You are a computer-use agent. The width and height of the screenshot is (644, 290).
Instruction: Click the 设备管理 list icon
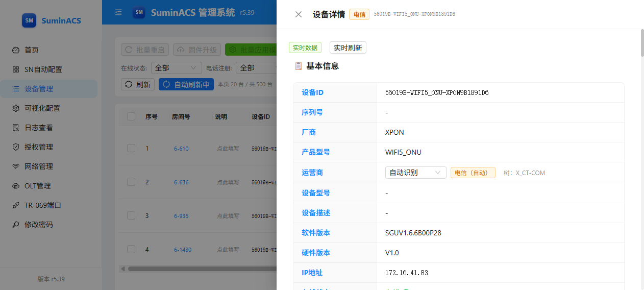(x=16, y=89)
